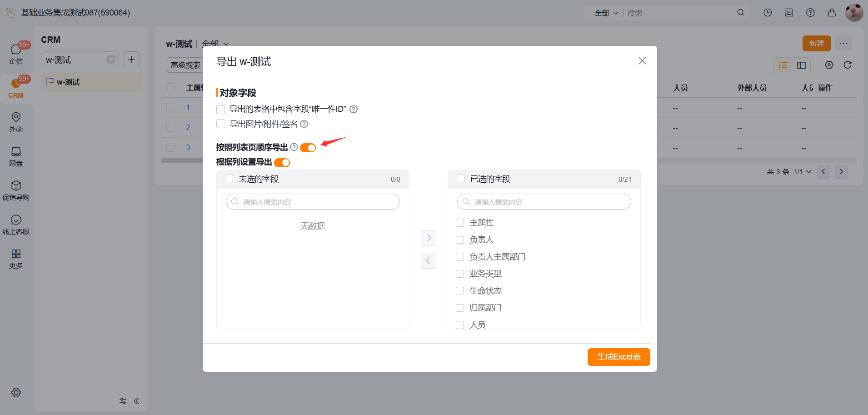868x415 pixels.
Task: Expand the 全部 view filter next to w-测试
Action: pos(215,44)
